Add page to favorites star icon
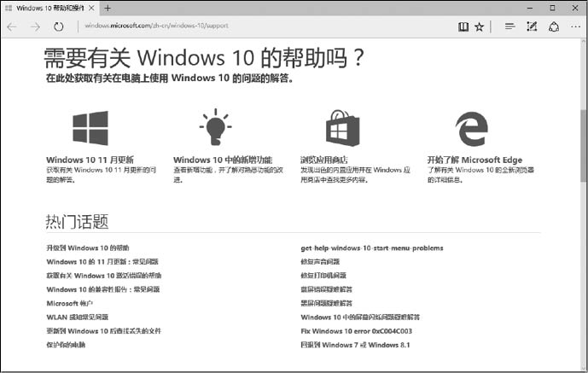Image resolution: width=588 pixels, height=373 pixels. (480, 26)
